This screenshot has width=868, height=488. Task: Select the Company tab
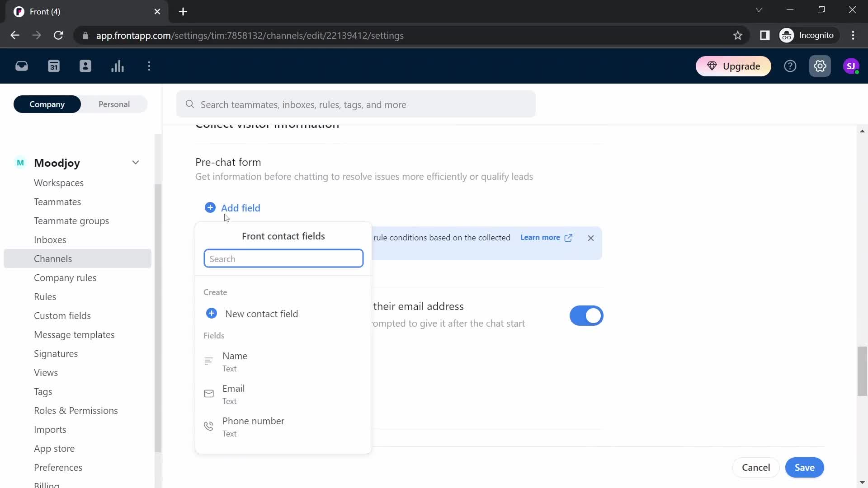(x=47, y=103)
